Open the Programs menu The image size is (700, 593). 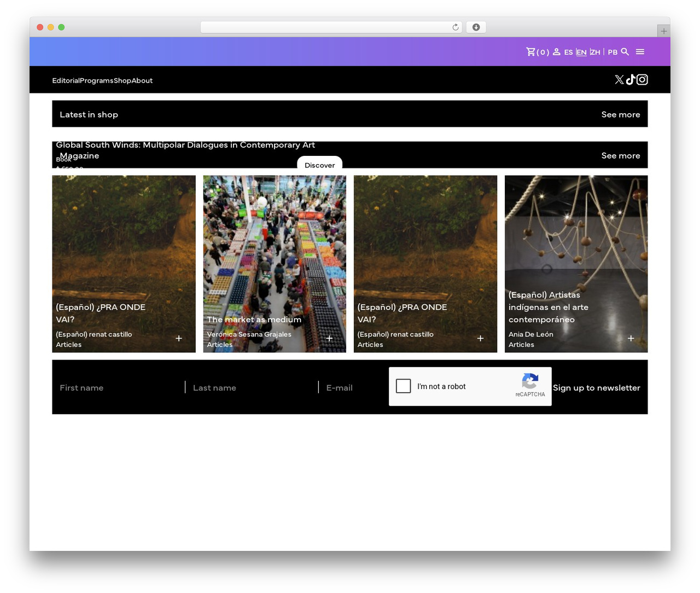97,80
